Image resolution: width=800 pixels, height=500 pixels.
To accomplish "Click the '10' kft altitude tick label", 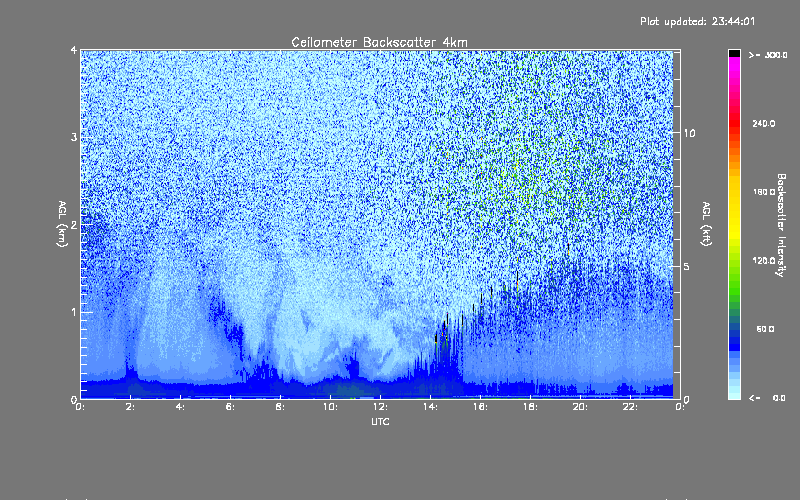I will 689,133.
